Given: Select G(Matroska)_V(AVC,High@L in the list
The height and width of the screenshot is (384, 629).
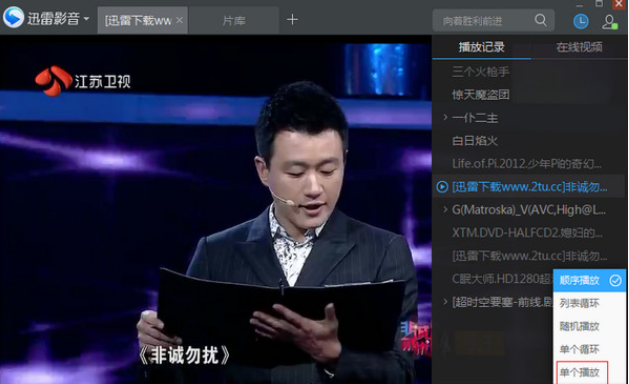Looking at the screenshot, I should click(x=529, y=210).
